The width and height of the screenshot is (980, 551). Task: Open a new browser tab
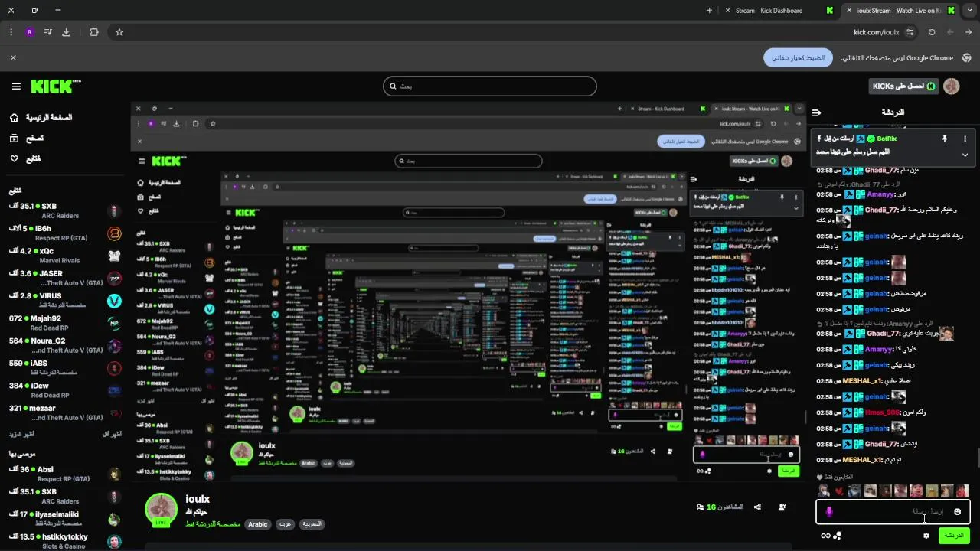tap(709, 11)
